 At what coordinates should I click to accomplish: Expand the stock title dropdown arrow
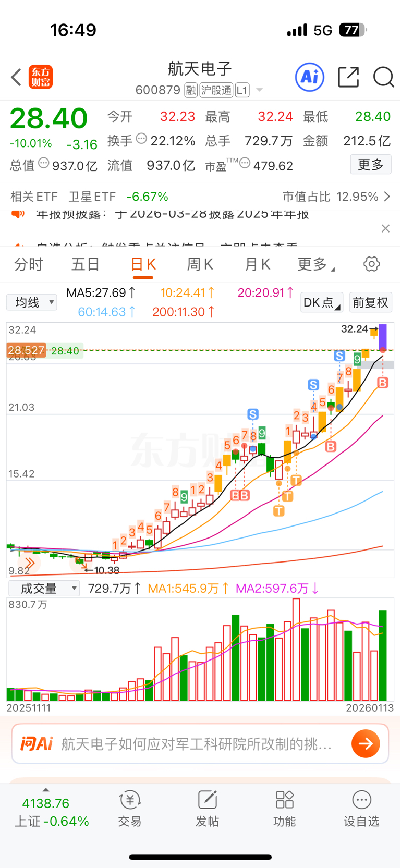coord(259,91)
